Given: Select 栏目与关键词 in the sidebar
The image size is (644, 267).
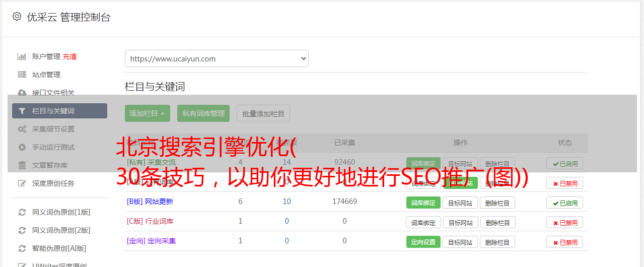Looking at the screenshot, I should (59, 111).
